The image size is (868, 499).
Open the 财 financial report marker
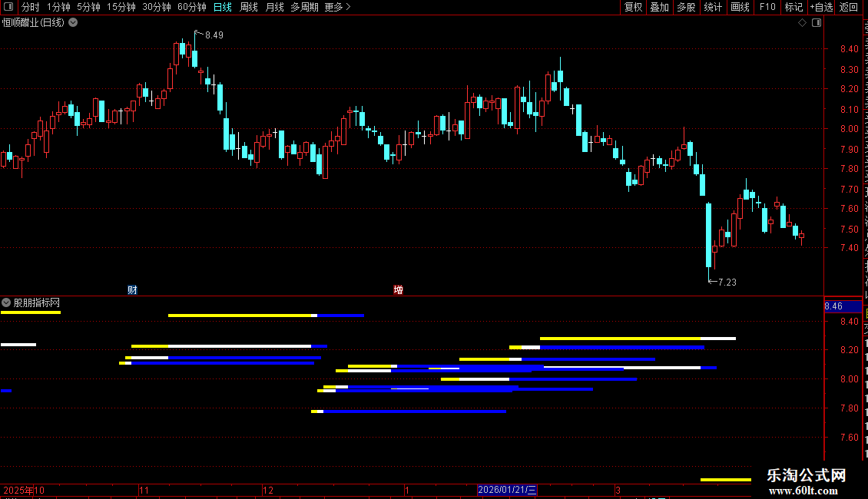point(132,290)
